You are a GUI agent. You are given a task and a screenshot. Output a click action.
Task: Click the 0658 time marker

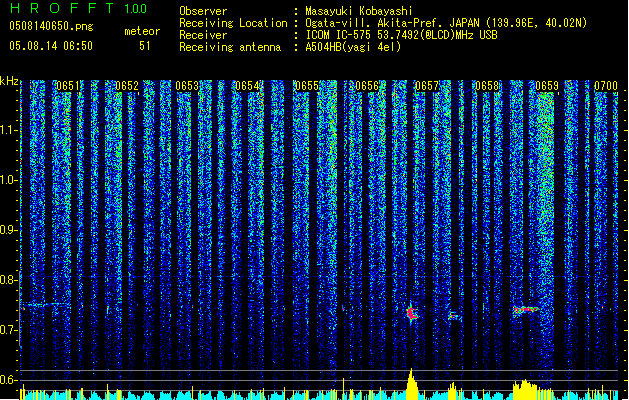tap(487, 86)
